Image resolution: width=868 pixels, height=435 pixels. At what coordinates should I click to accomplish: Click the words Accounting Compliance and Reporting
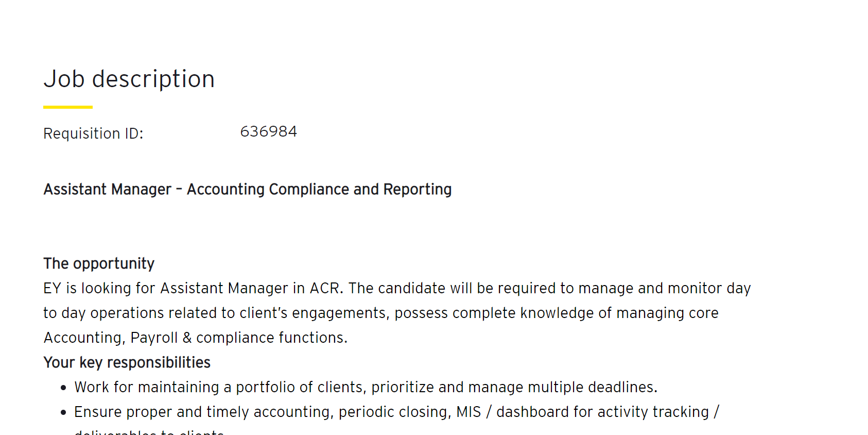319,190
